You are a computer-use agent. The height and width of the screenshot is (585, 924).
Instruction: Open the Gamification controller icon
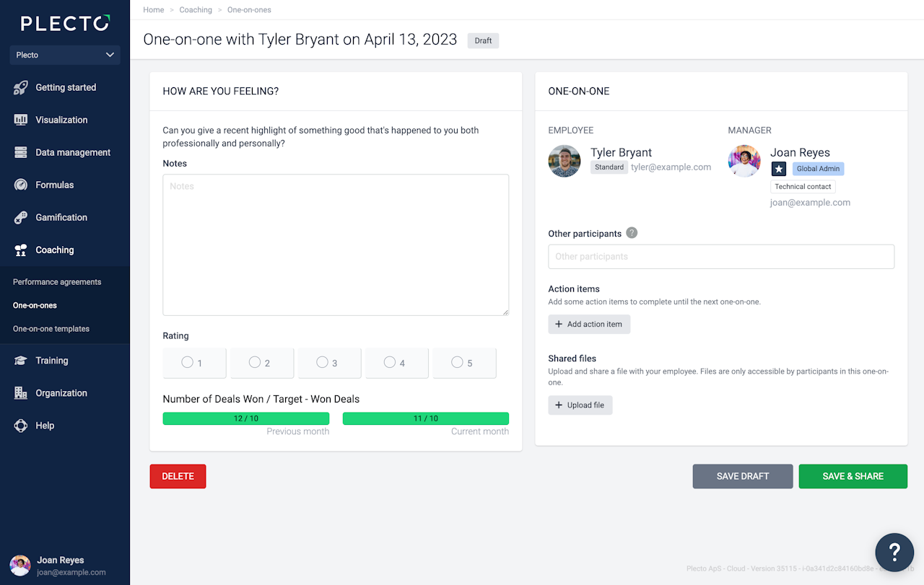coord(21,218)
